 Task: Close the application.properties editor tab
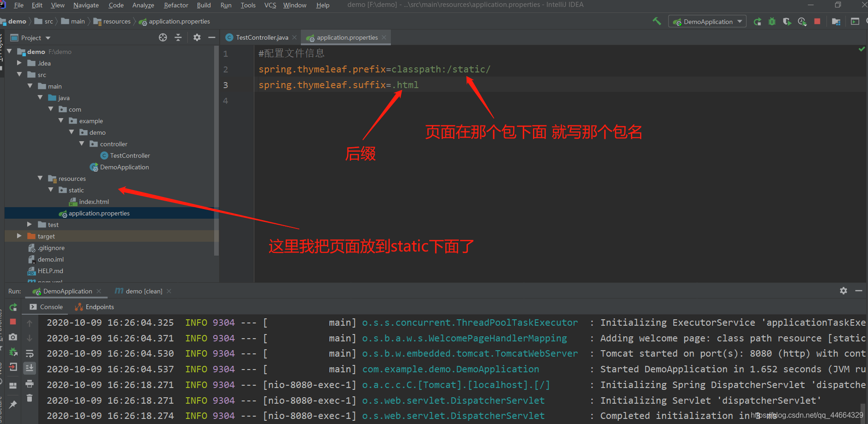point(384,37)
